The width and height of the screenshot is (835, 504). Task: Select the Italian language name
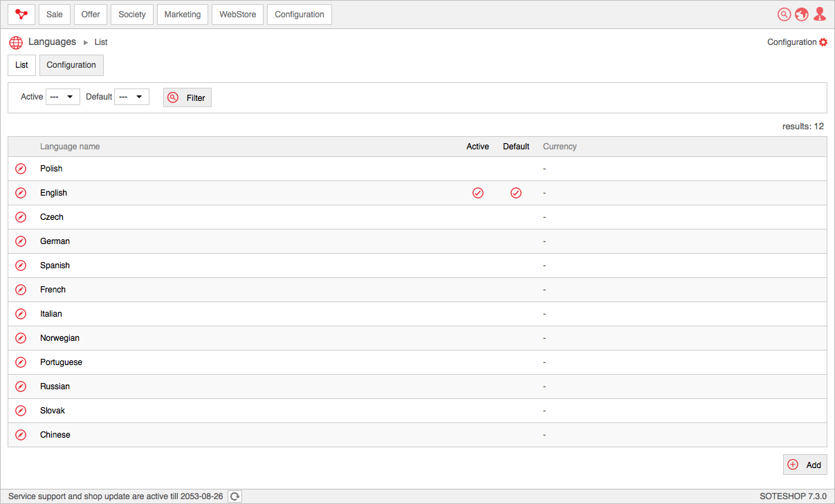[x=51, y=314]
